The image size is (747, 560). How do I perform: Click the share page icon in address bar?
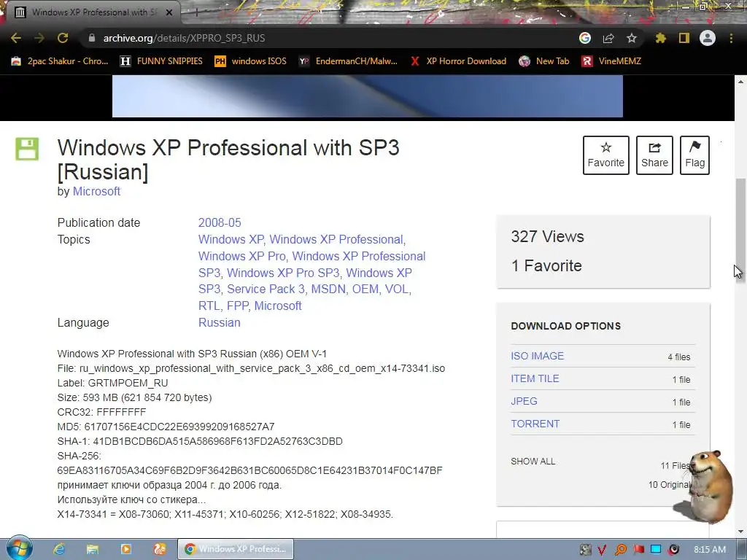coord(608,38)
